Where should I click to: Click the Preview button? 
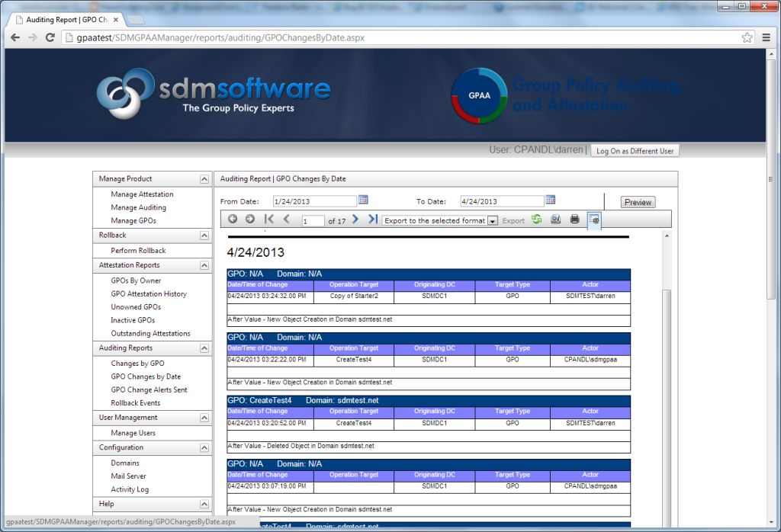click(x=636, y=201)
